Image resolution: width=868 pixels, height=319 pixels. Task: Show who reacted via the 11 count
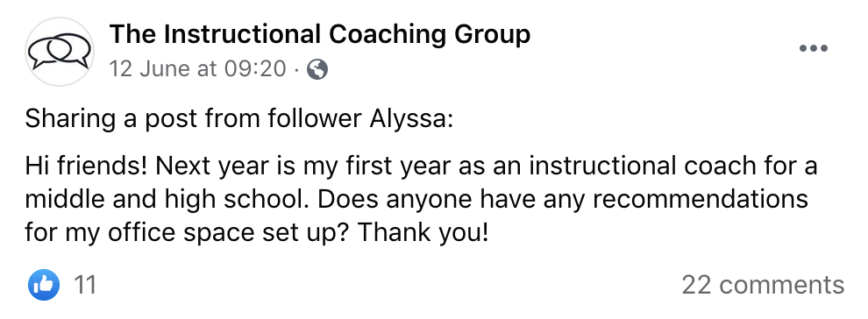pyautogui.click(x=85, y=286)
